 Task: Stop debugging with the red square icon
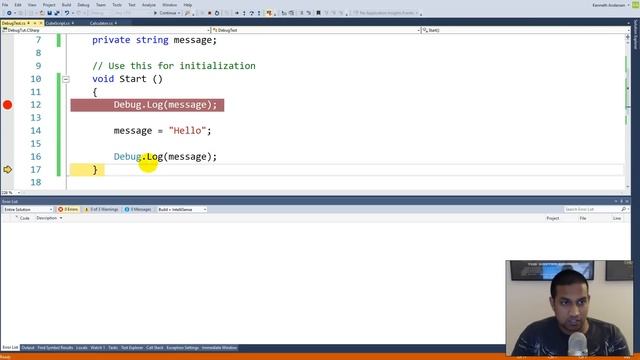[x=210, y=13]
